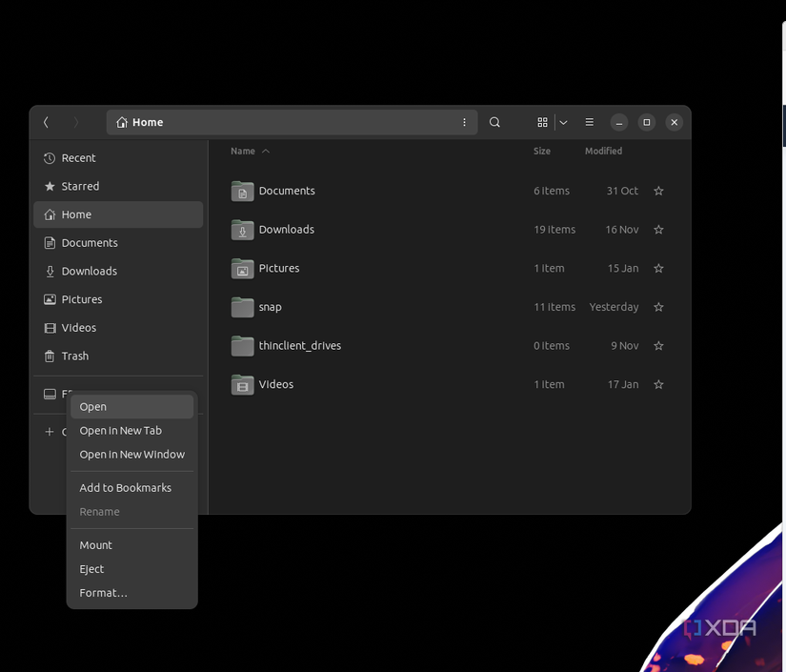Star the Documents folder

pos(658,191)
